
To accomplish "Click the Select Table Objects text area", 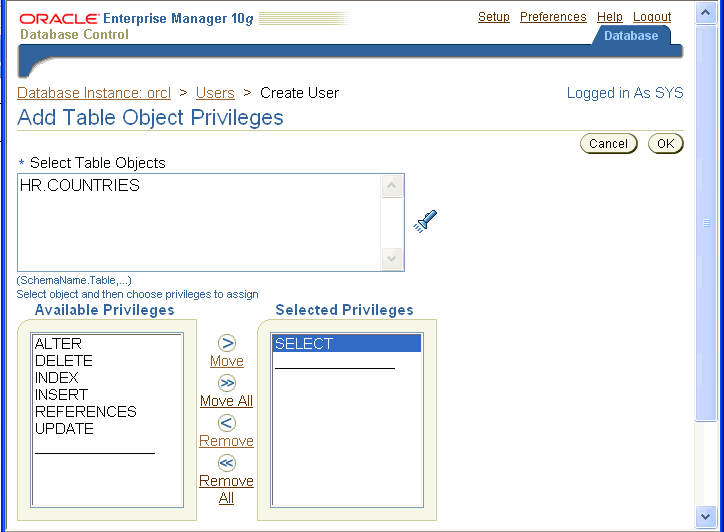I will pyautogui.click(x=200, y=222).
